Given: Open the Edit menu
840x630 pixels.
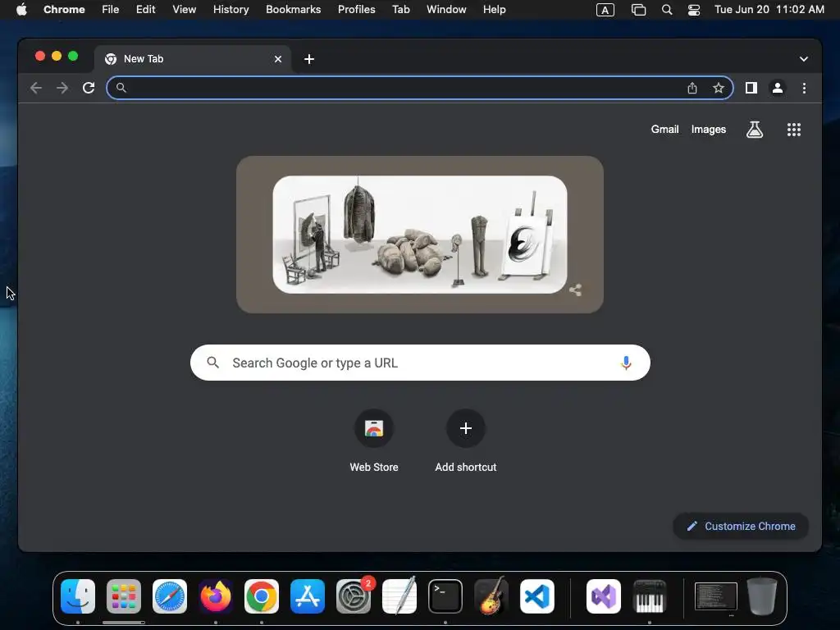Looking at the screenshot, I should tap(145, 10).
